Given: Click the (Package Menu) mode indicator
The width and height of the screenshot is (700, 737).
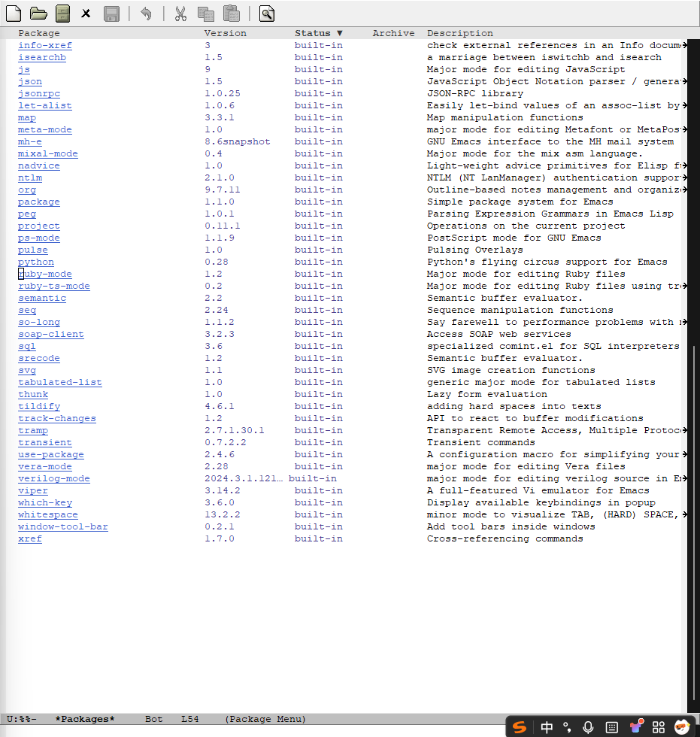Looking at the screenshot, I should (x=265, y=719).
